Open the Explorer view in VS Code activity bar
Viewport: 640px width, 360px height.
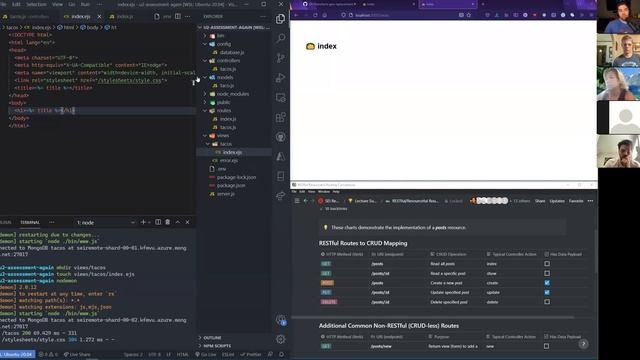280,19
